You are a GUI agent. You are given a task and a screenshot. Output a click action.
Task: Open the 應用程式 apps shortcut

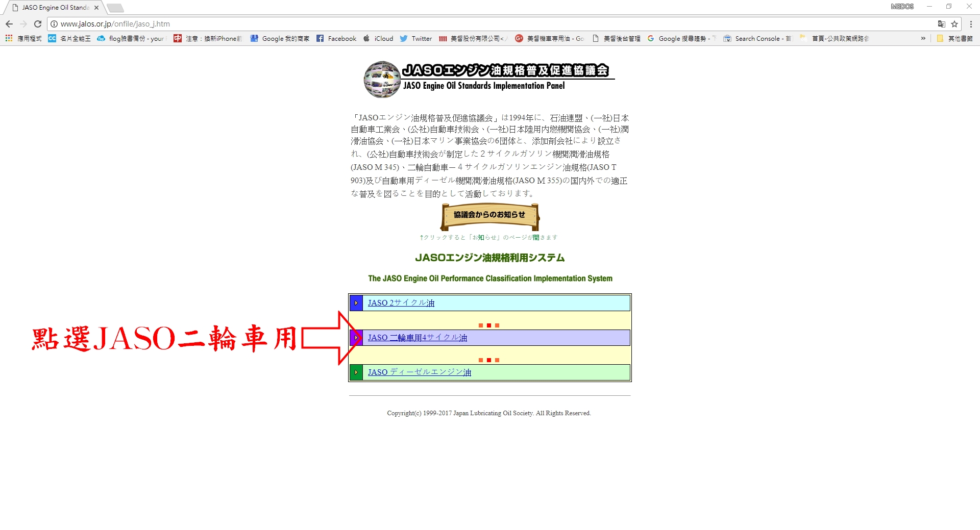23,38
